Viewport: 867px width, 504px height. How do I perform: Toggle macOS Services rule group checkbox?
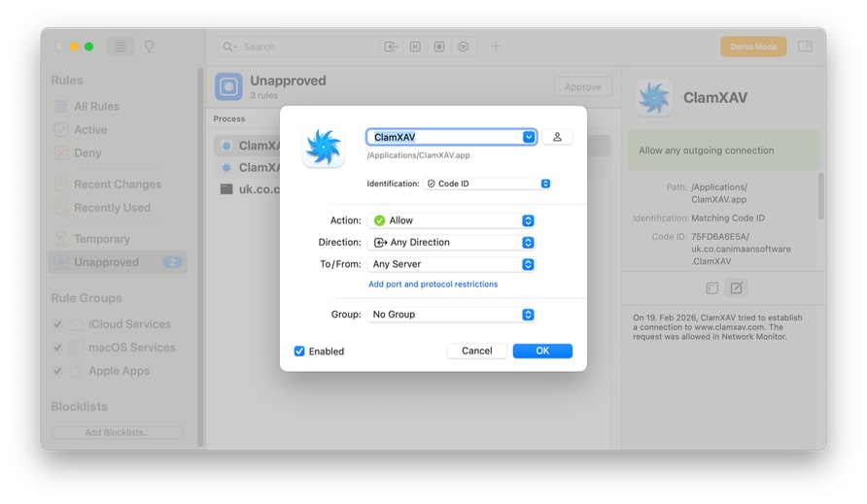coord(57,348)
